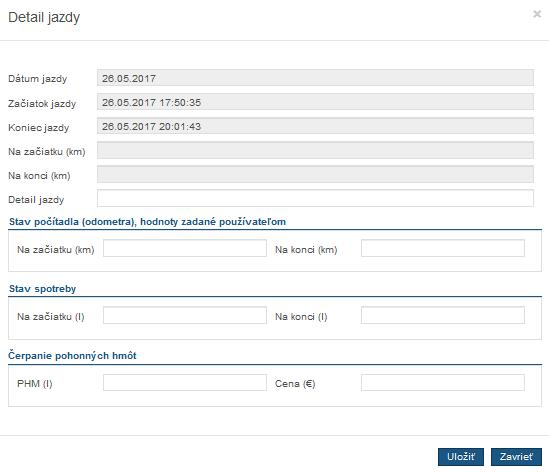This screenshot has height=473, width=549.
Task: Click the PHM (l) input field
Action: click(x=185, y=383)
